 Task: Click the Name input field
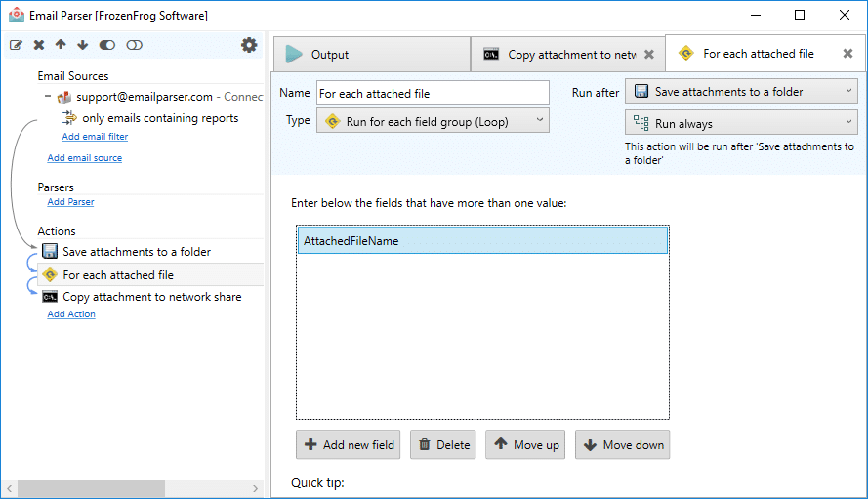[x=433, y=93]
